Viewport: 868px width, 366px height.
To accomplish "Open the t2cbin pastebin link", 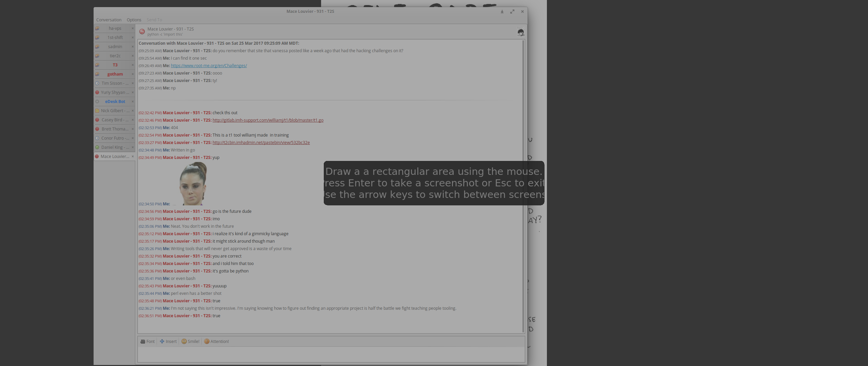I will click(261, 142).
